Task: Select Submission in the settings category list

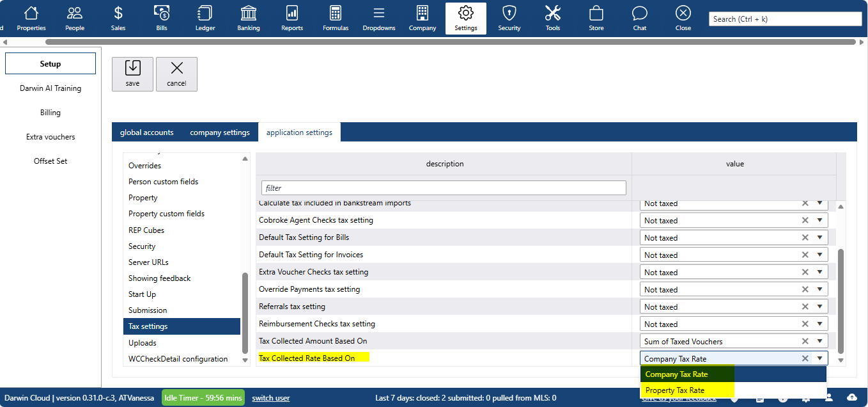Action: 148,310
